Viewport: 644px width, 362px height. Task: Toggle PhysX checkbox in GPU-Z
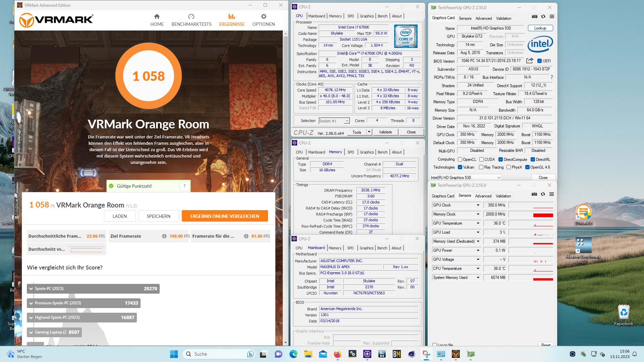pyautogui.click(x=508, y=167)
